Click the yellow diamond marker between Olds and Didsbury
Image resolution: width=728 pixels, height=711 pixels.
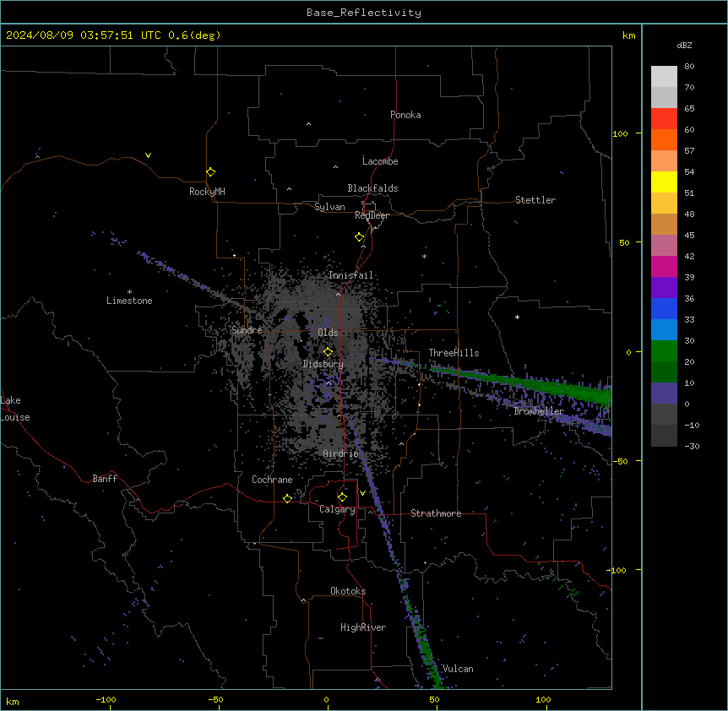click(328, 352)
